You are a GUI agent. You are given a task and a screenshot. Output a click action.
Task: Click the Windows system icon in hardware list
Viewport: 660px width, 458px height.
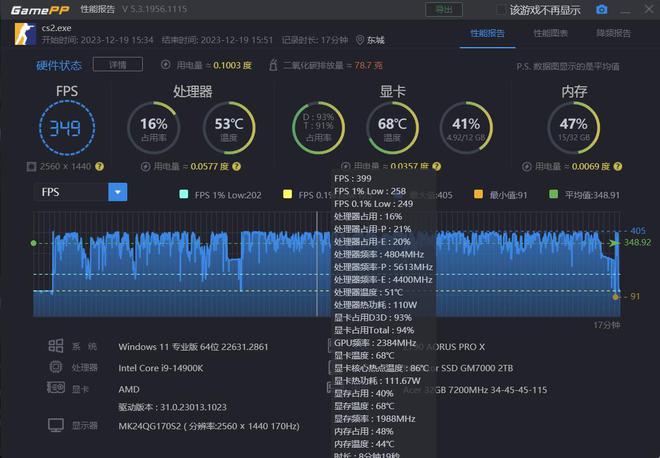(x=56, y=346)
